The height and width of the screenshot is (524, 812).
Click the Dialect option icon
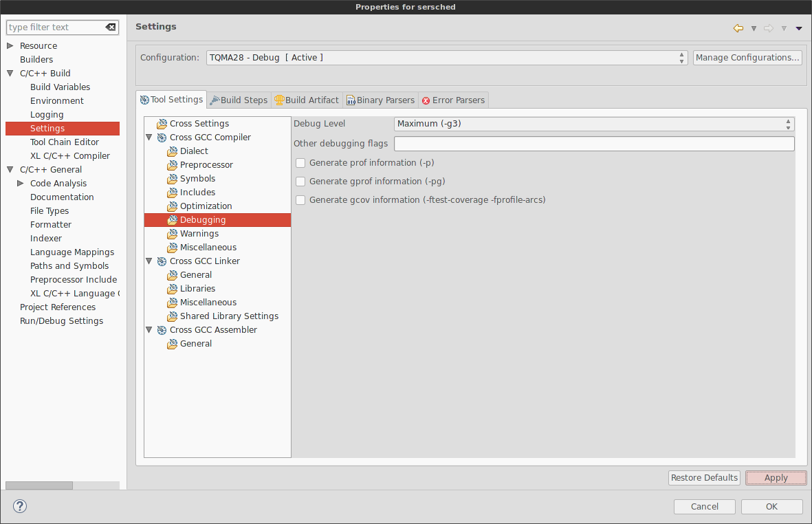point(173,151)
